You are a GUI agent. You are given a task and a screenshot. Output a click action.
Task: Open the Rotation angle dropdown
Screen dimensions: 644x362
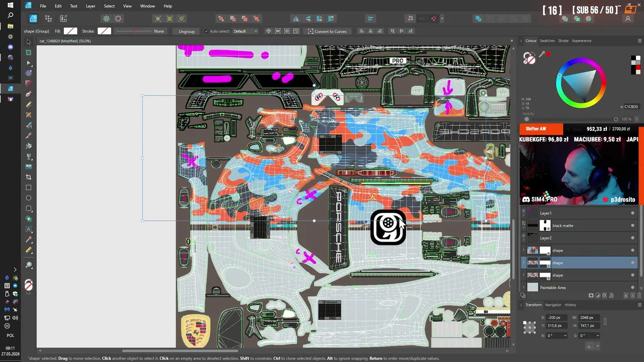click(x=565, y=335)
